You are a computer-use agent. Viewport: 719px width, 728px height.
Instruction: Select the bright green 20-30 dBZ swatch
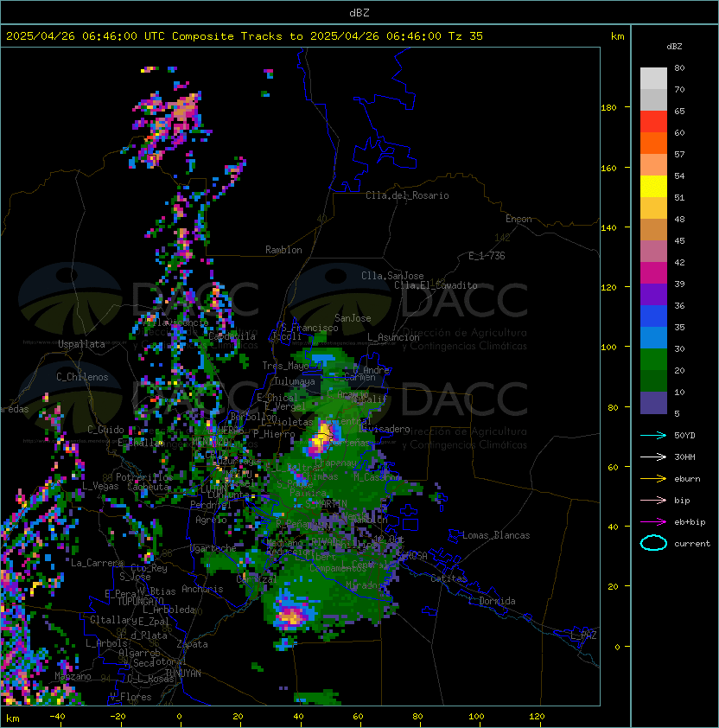[653, 360]
